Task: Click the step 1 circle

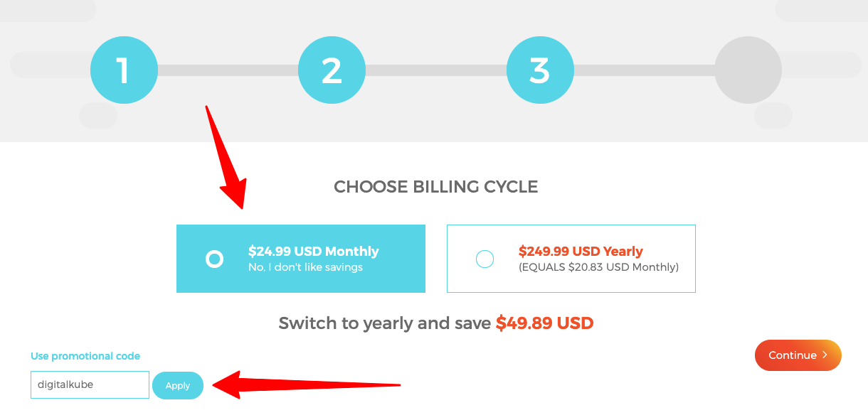Action: [x=124, y=70]
